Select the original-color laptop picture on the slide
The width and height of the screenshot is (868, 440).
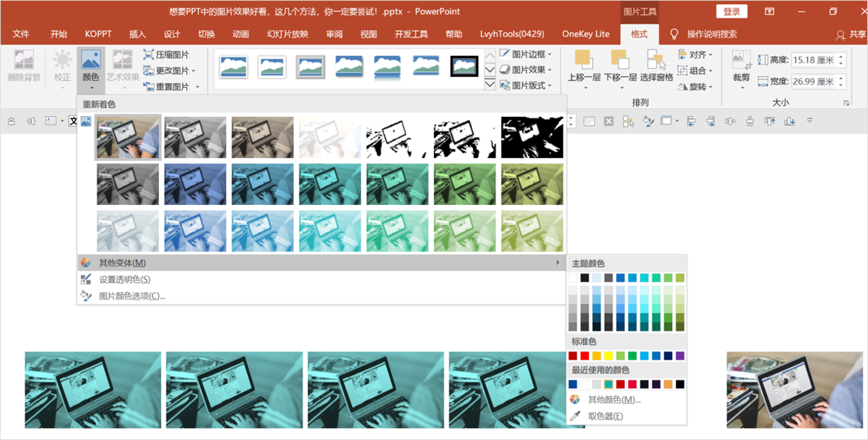[794, 390]
